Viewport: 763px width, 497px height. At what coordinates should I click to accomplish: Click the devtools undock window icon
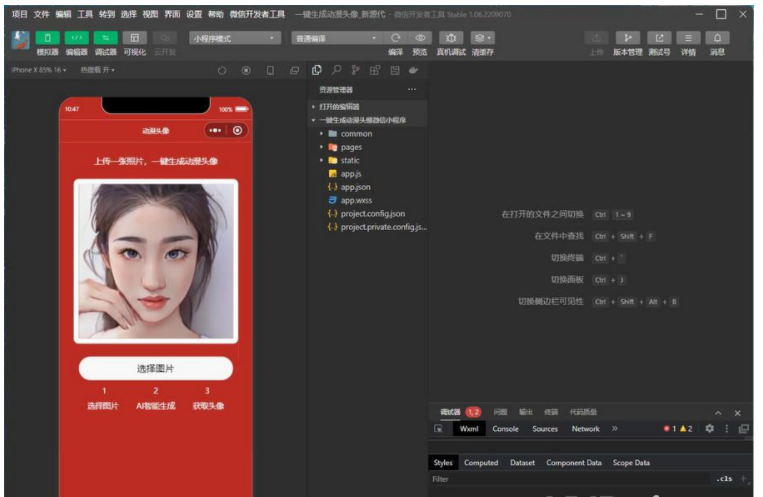(744, 428)
